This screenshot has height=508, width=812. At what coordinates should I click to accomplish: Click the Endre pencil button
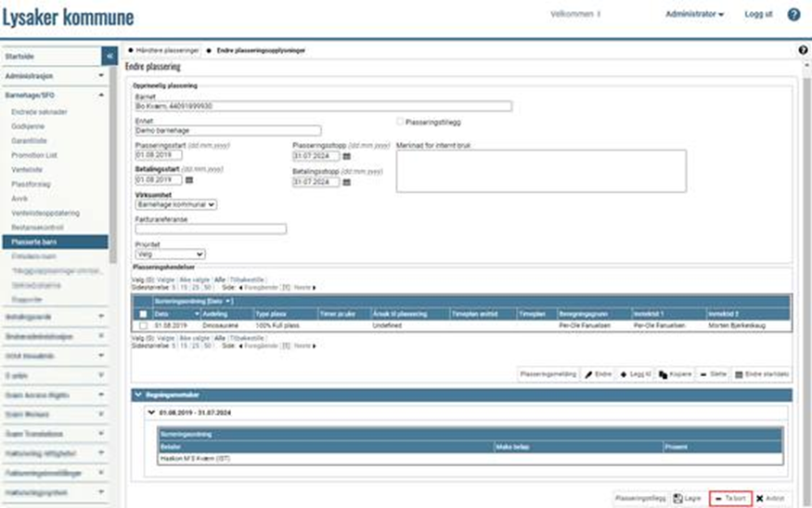[x=599, y=373]
